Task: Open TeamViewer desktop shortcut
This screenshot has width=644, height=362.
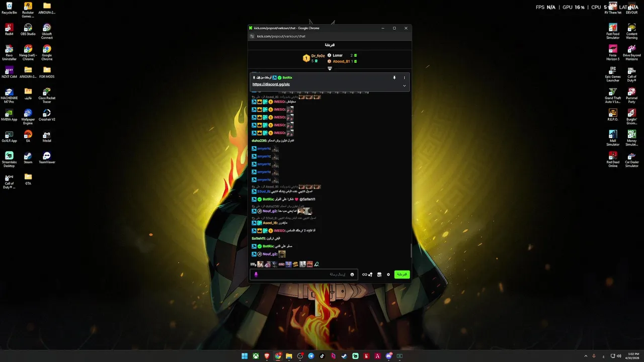Action: click(47, 158)
